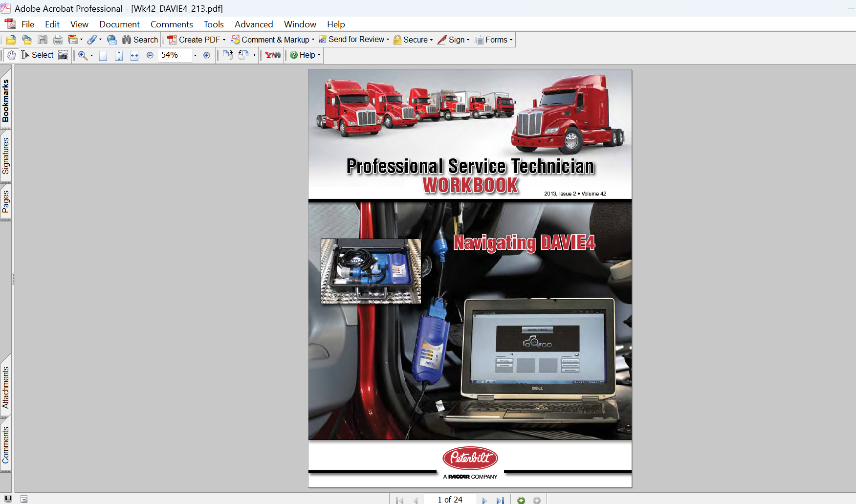
Task: Click the Fit Width icon
Action: [134, 55]
